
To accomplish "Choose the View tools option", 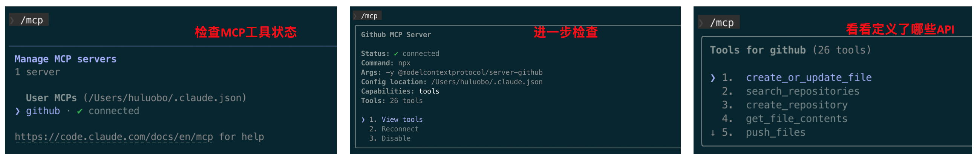I will (402, 120).
